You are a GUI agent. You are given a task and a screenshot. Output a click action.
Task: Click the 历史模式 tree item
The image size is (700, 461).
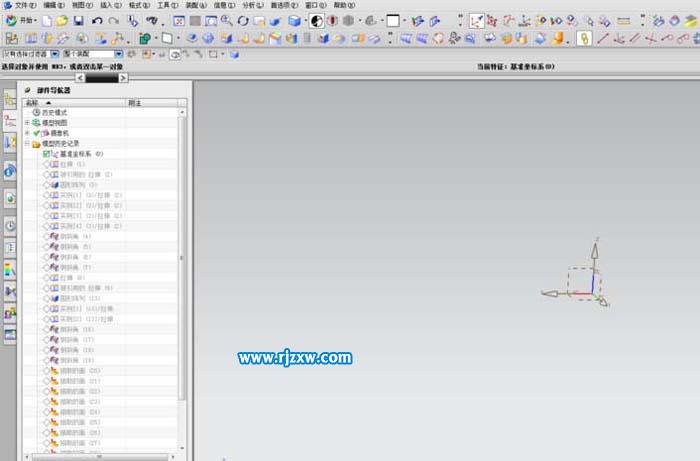(54, 112)
